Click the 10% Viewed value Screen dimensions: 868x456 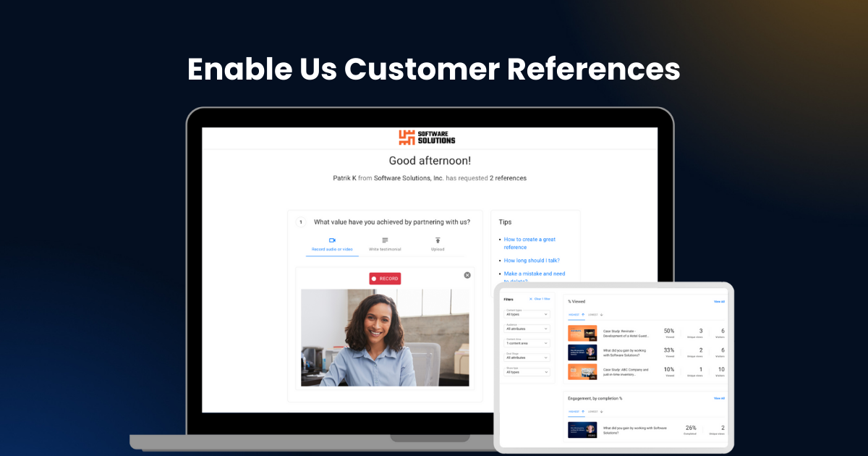669,370
